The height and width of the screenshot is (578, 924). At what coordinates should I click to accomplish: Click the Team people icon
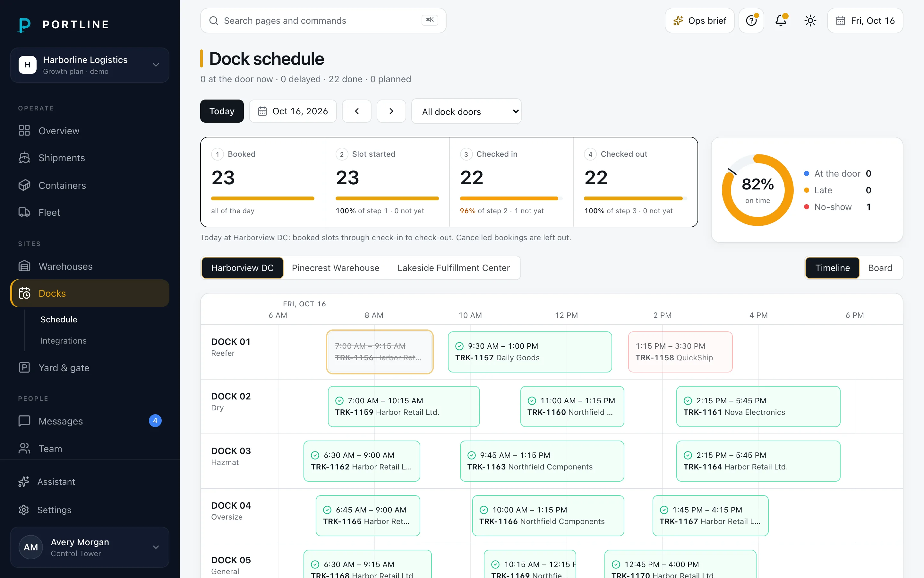pyautogui.click(x=24, y=448)
